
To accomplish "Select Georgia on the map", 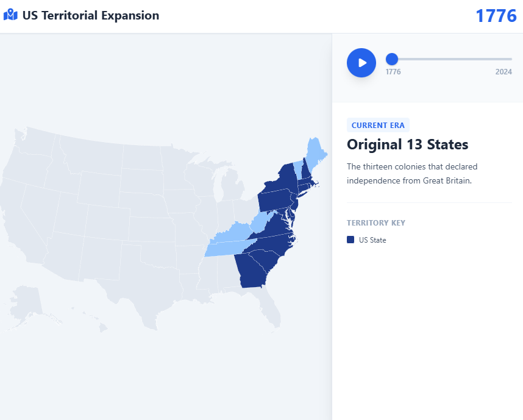I will point(251,271).
